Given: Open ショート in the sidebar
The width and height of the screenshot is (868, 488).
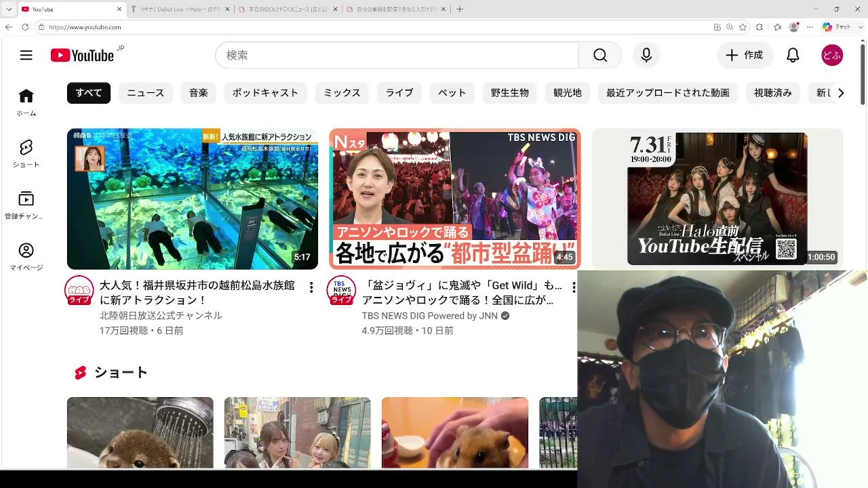Looking at the screenshot, I should (26, 154).
